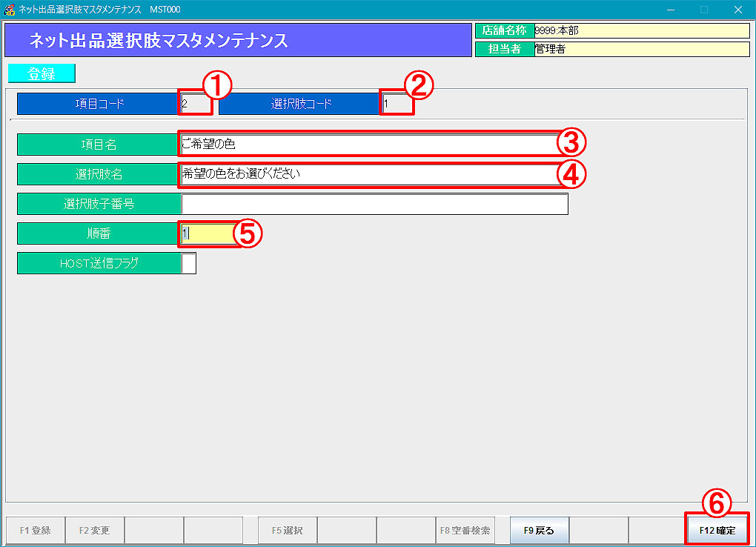Click the 選択肢名 green label
The height and width of the screenshot is (547, 756).
[x=99, y=173]
